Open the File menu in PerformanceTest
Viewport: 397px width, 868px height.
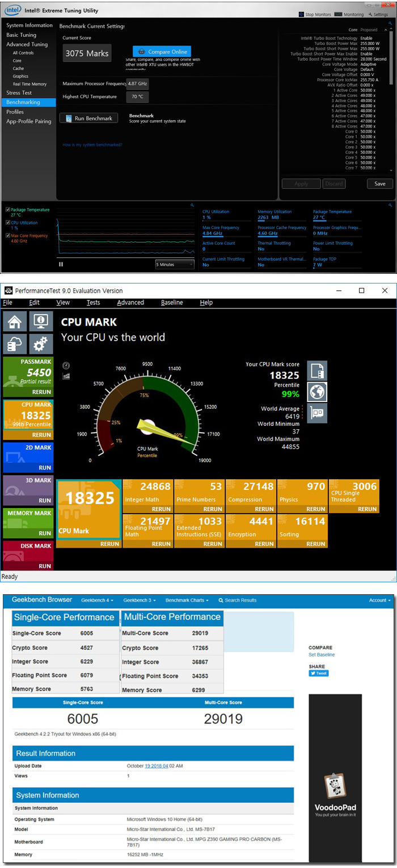pos(7,303)
